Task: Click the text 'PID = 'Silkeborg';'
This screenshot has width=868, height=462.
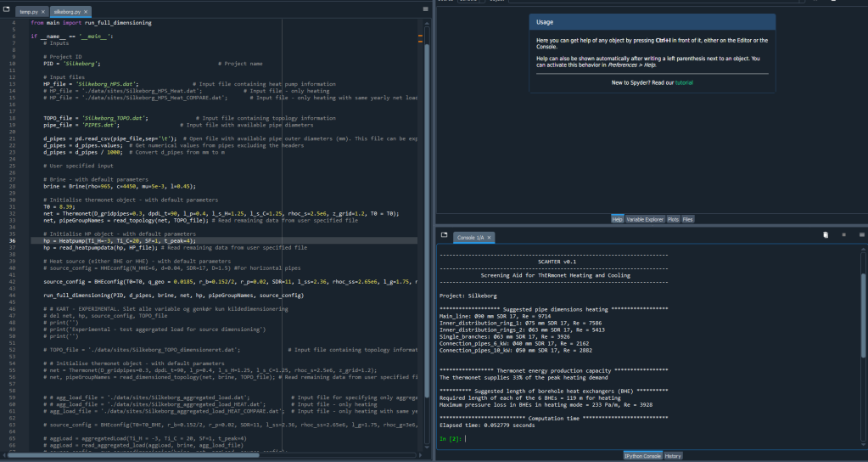Action: tap(72, 64)
